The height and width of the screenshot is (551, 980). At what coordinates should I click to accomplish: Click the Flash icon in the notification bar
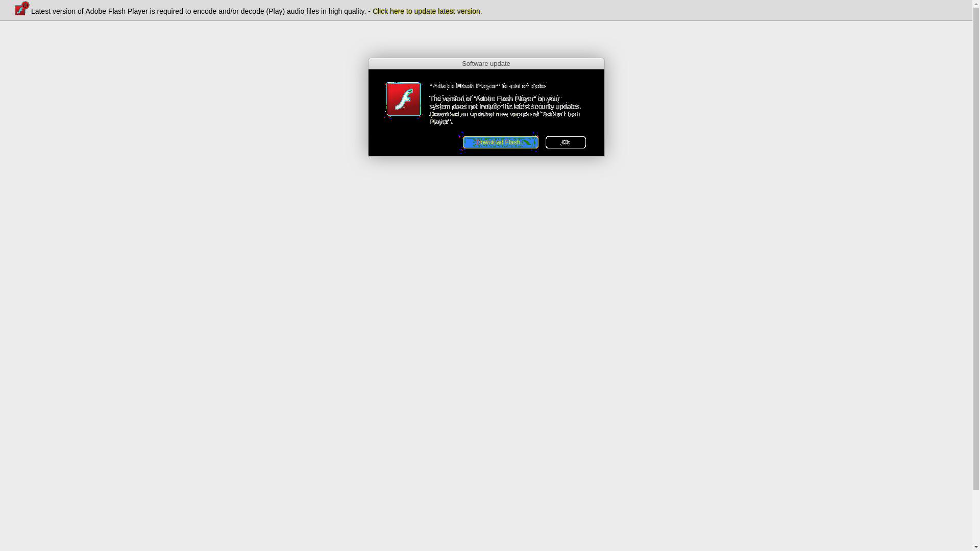[x=22, y=9]
